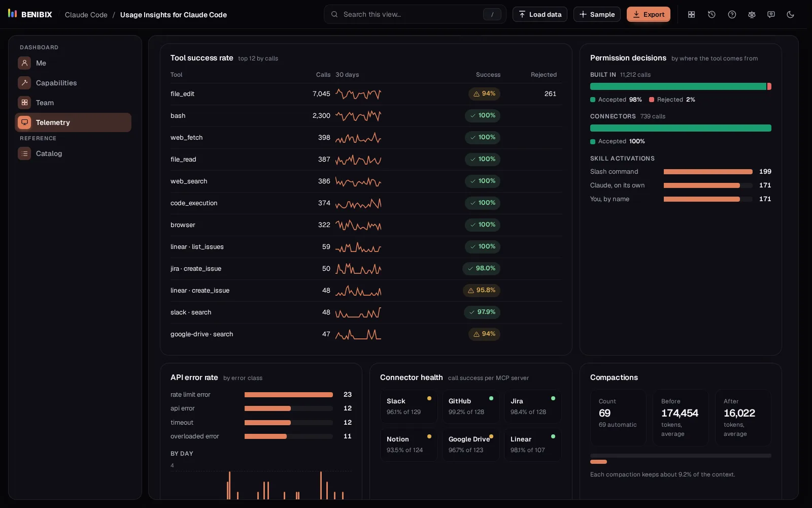Click the web_search tool name
The image size is (812, 508).
point(189,181)
